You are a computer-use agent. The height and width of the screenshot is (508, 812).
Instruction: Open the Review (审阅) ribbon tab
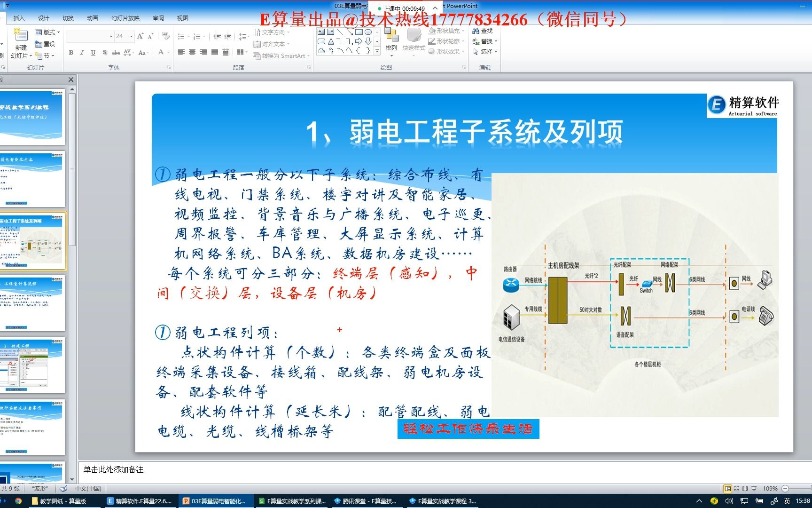point(158,18)
